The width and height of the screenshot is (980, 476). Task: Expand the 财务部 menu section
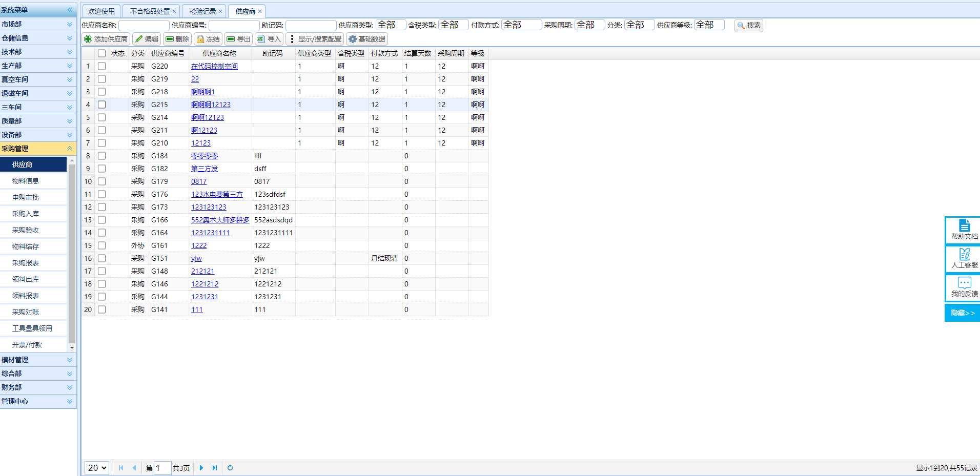click(38, 387)
